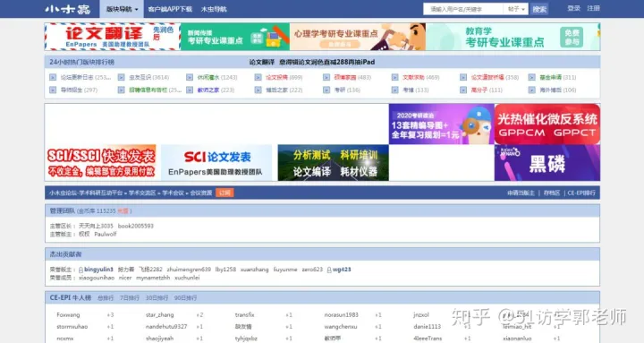Switch to the 7日排行 ranking tab

[129, 297]
